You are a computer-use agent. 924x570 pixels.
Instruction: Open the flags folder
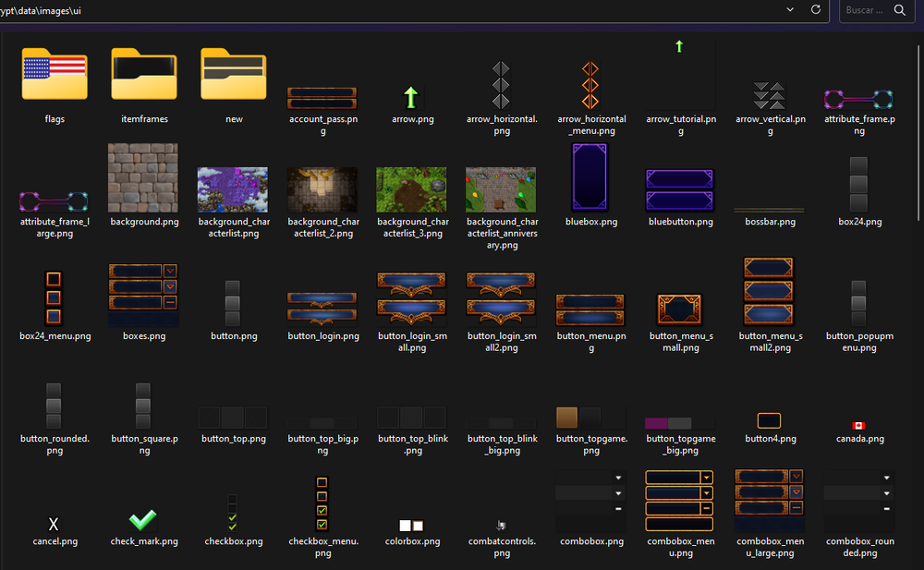pos(55,74)
